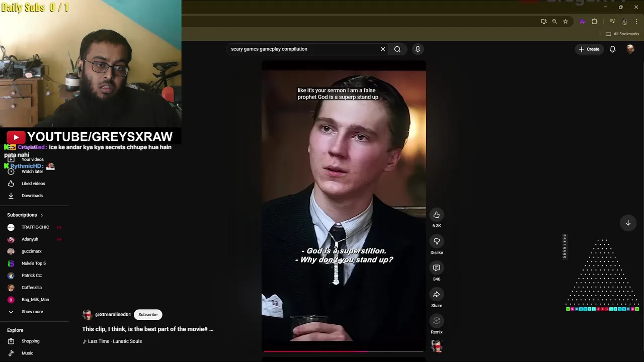
Task: Bookmark this page with the star icon
Action: tap(566, 22)
